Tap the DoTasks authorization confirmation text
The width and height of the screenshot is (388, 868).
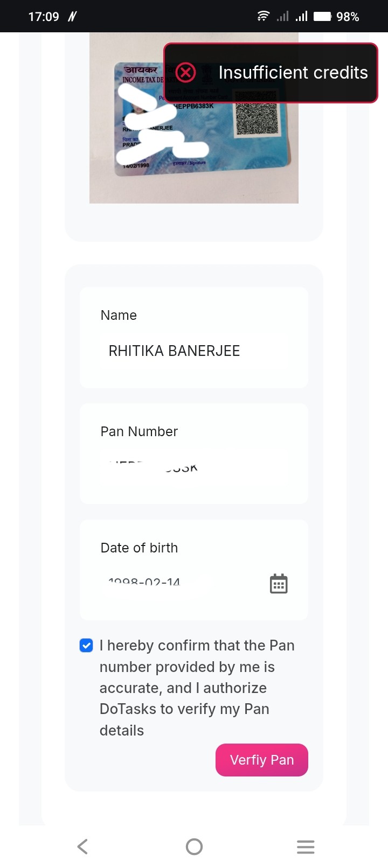click(197, 688)
